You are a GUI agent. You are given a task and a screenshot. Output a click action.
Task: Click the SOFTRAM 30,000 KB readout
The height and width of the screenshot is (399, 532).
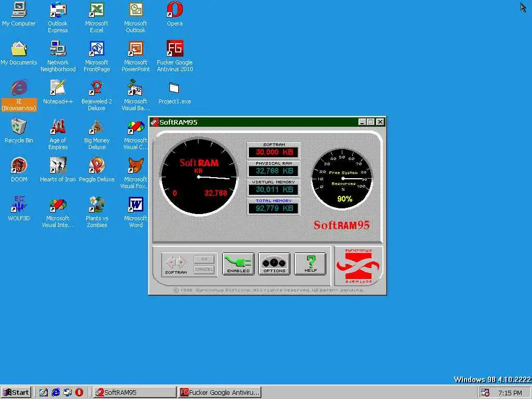(x=273, y=152)
